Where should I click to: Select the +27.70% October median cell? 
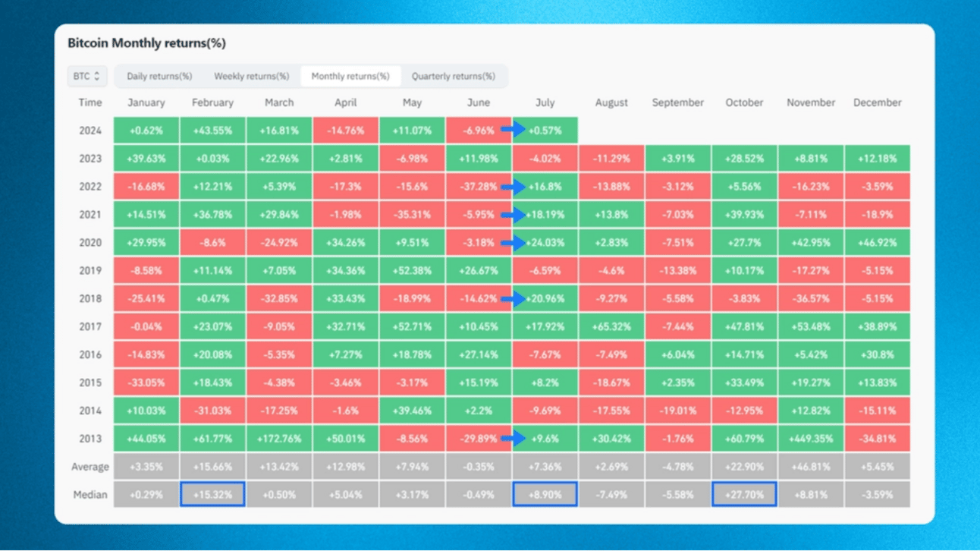pos(744,495)
